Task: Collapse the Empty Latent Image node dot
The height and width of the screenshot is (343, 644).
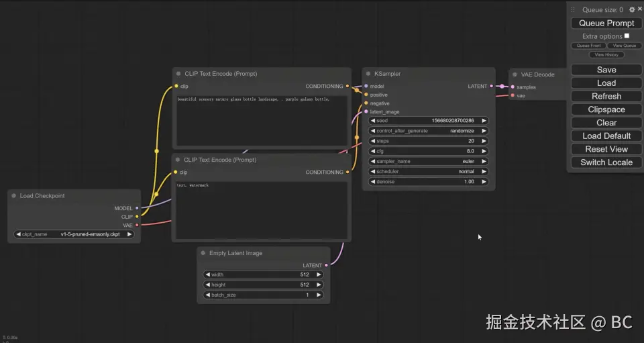Action: pyautogui.click(x=203, y=253)
